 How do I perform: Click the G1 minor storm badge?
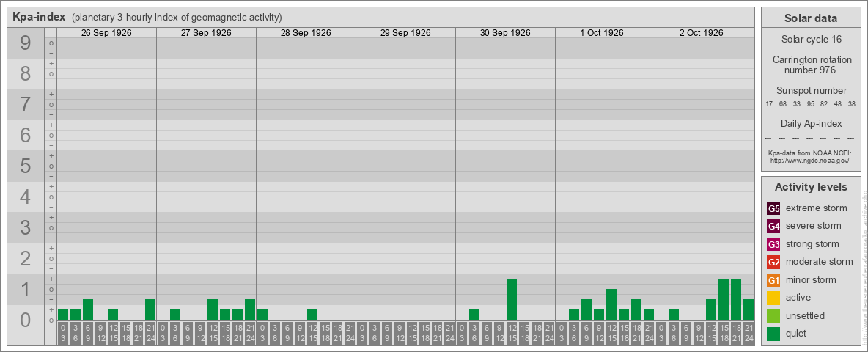[x=773, y=280]
